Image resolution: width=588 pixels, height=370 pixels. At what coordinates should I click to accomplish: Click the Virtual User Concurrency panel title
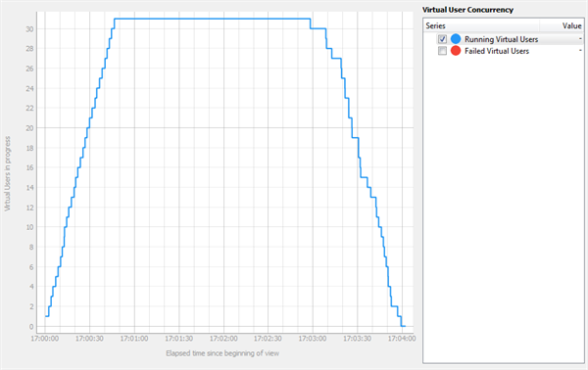[467, 10]
